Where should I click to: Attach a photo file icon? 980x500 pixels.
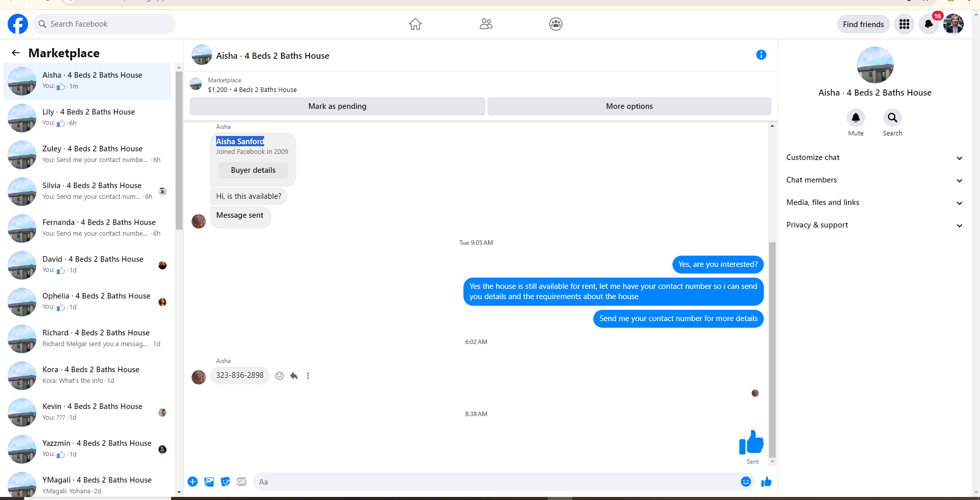pyautogui.click(x=209, y=482)
